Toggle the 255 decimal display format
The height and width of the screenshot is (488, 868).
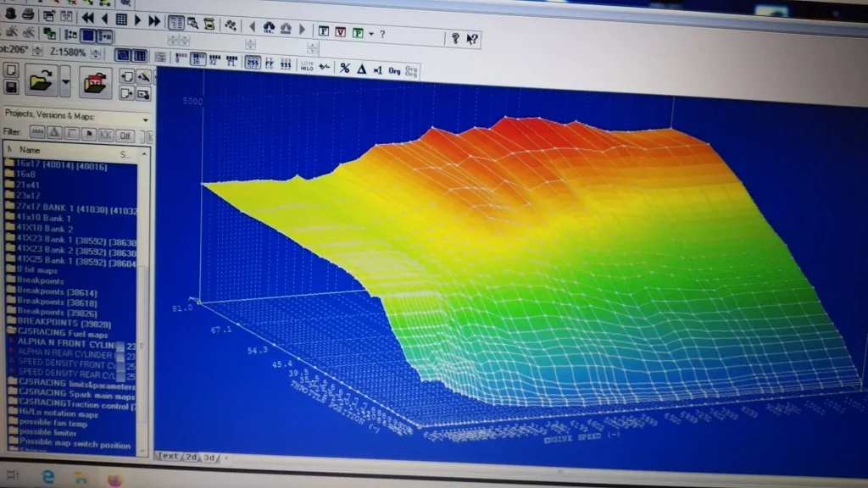tap(253, 62)
